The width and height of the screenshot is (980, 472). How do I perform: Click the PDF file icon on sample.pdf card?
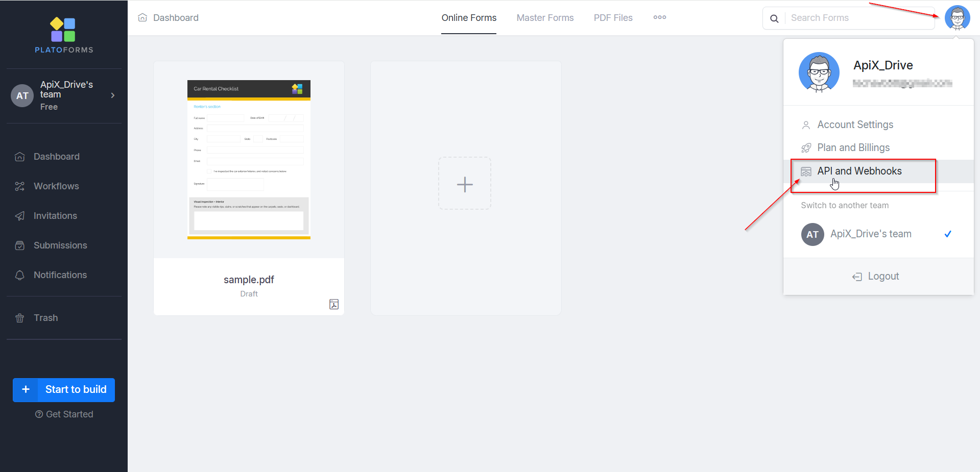(x=334, y=304)
